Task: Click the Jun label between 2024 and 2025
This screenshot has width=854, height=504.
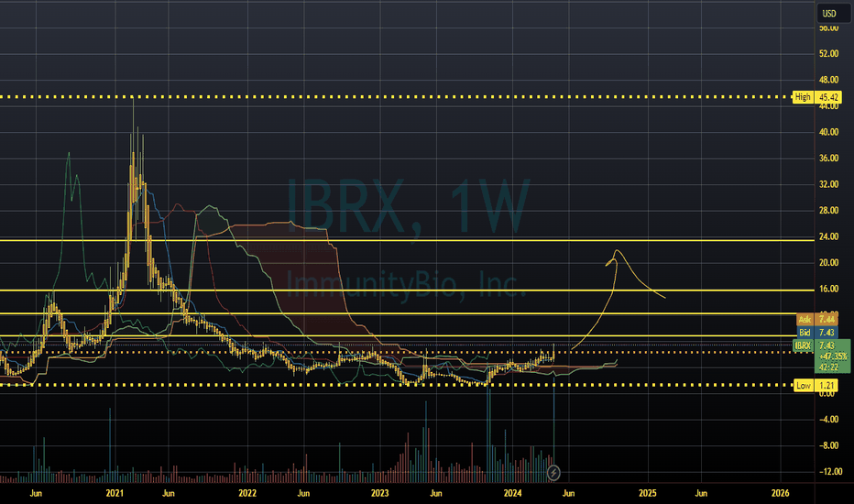Action: (568, 493)
